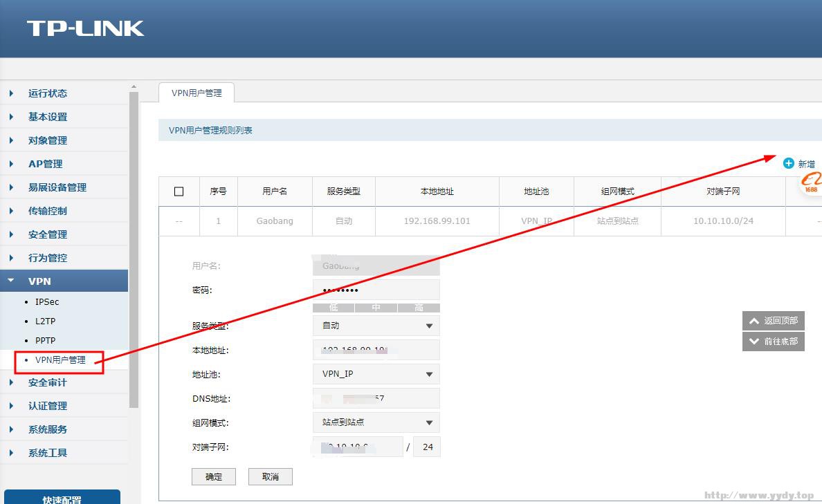Image resolution: width=822 pixels, height=504 pixels.
Task: Click the 序号 column header
Action: pos(218,192)
